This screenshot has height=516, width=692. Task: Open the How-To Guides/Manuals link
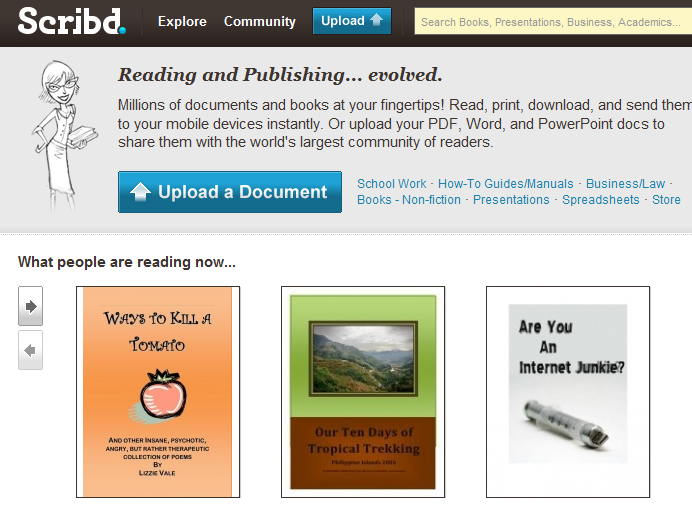[x=505, y=184]
